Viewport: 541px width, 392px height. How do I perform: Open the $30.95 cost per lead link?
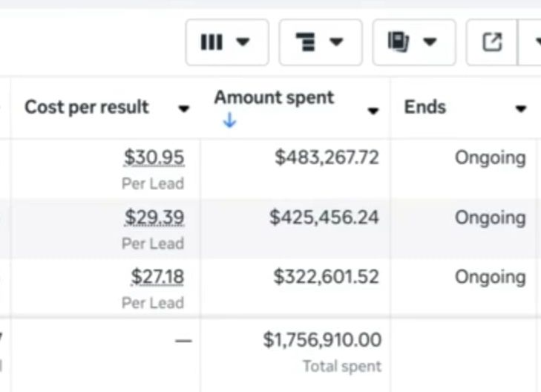(x=154, y=157)
